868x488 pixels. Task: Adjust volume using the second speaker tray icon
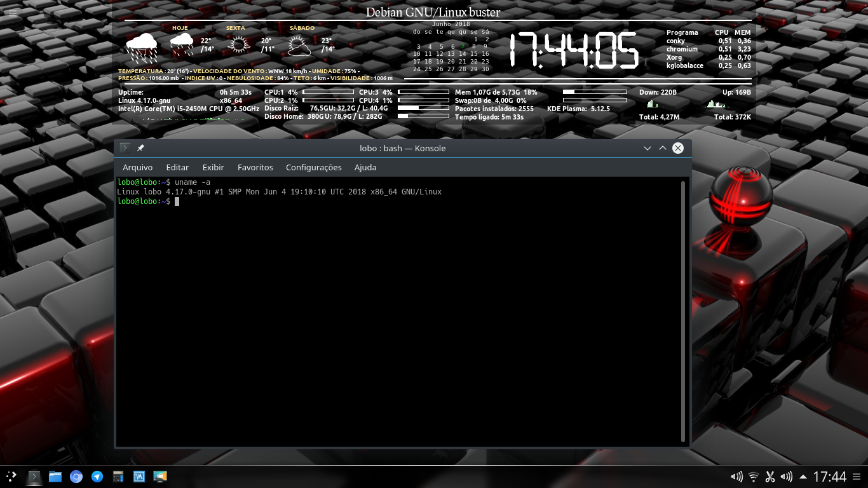[786, 477]
